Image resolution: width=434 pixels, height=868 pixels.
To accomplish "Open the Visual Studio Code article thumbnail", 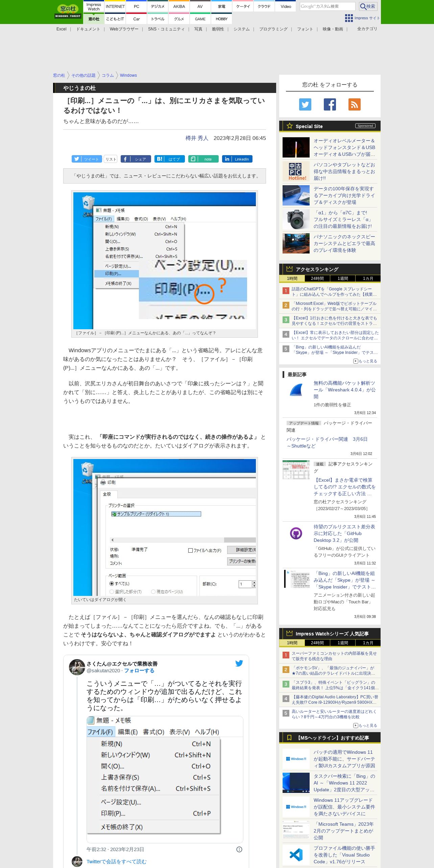I will (x=296, y=855).
